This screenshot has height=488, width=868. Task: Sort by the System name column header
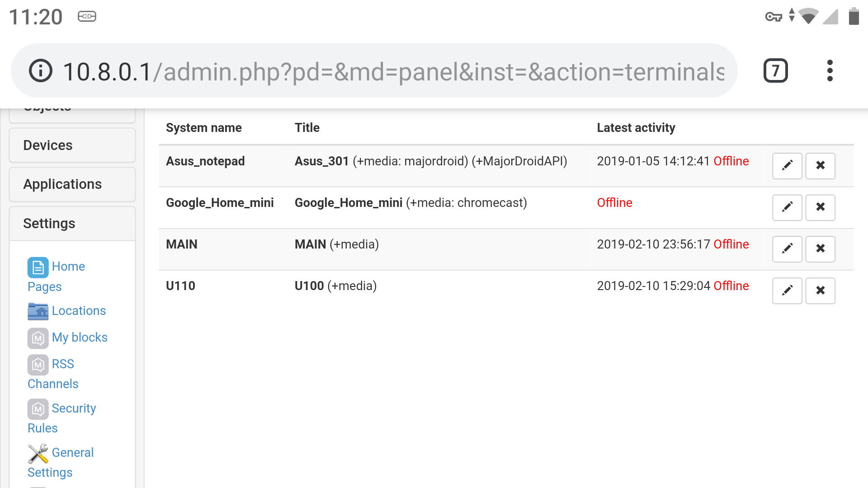pos(203,127)
